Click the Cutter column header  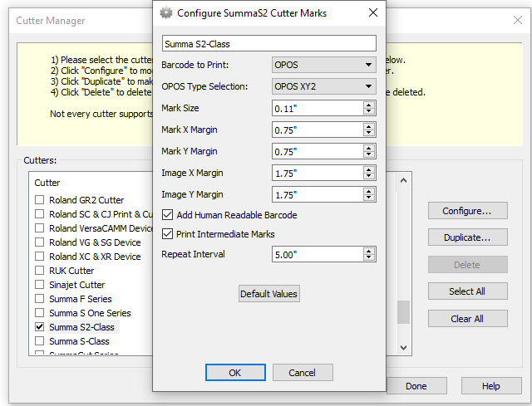(47, 183)
